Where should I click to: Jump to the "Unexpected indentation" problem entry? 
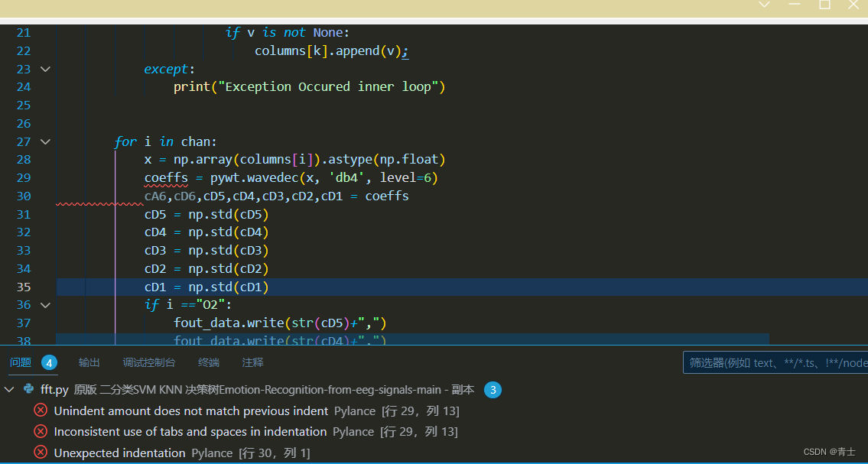[x=119, y=453]
